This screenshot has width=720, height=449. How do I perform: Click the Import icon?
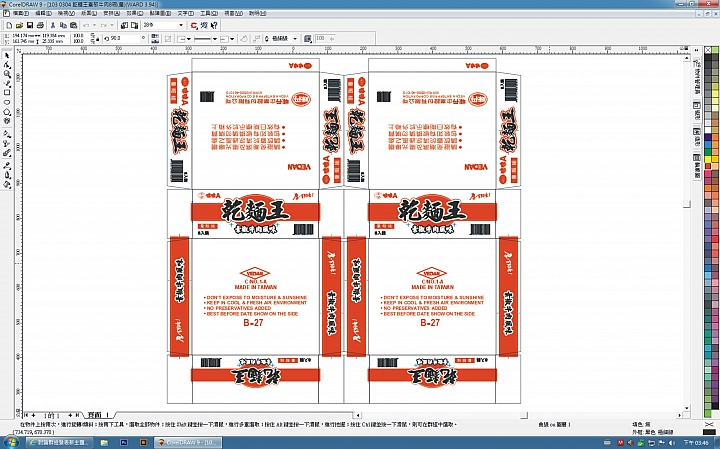click(124, 25)
